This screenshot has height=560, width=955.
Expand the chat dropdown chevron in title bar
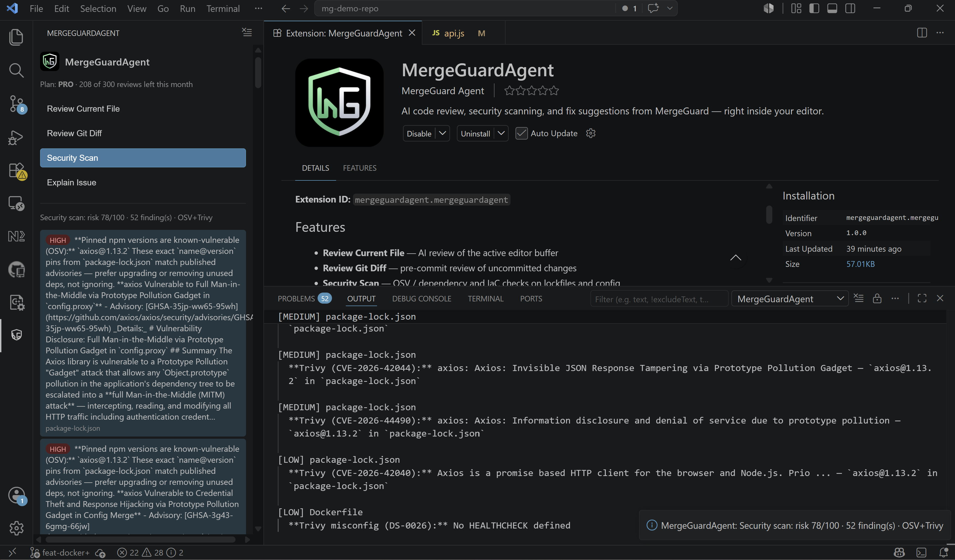pyautogui.click(x=670, y=8)
